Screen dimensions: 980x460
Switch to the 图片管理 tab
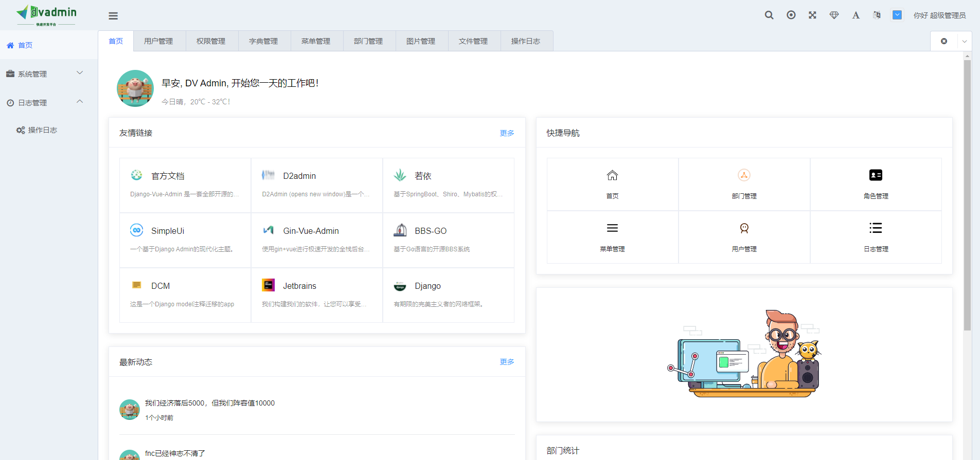tap(421, 41)
